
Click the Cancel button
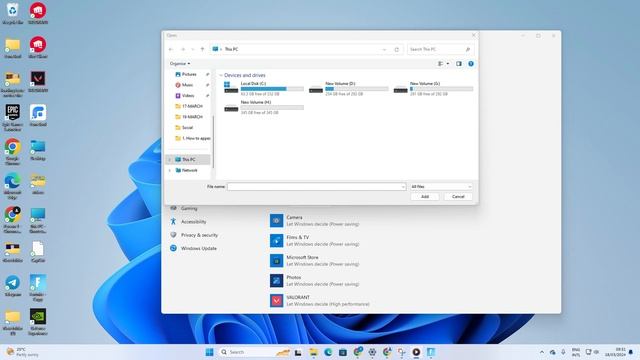458,197
